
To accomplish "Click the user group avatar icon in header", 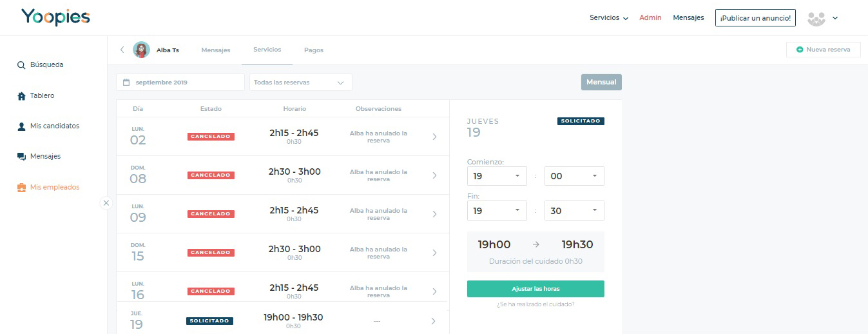I will pos(816,19).
